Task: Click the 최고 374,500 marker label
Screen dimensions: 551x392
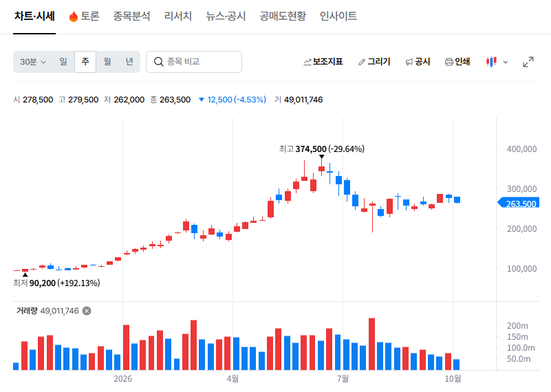Action: (x=321, y=149)
